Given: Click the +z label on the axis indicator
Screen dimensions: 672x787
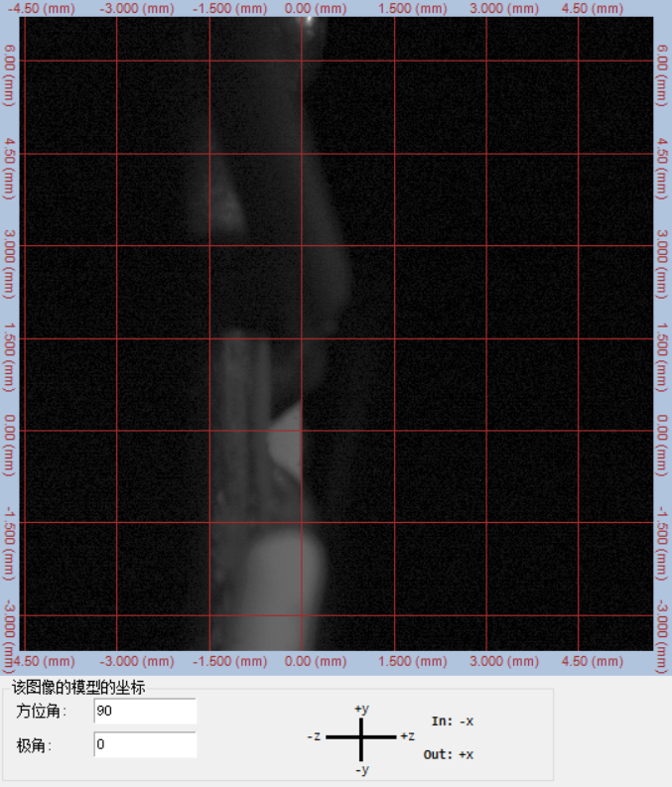Looking at the screenshot, I should (407, 736).
